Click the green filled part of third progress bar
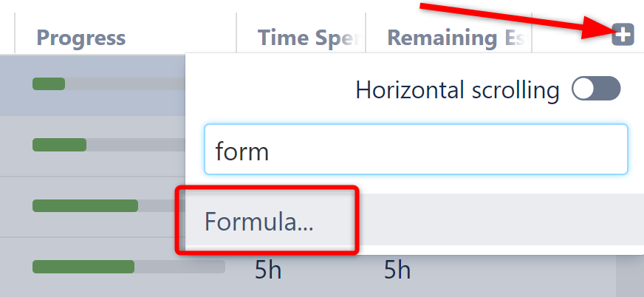The image size is (644, 297). [x=85, y=205]
